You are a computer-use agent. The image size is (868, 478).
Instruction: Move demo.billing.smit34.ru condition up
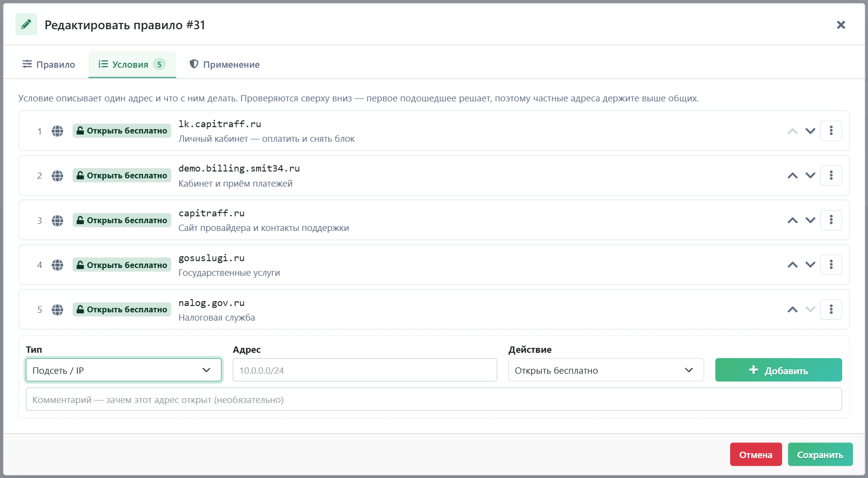[x=793, y=175]
